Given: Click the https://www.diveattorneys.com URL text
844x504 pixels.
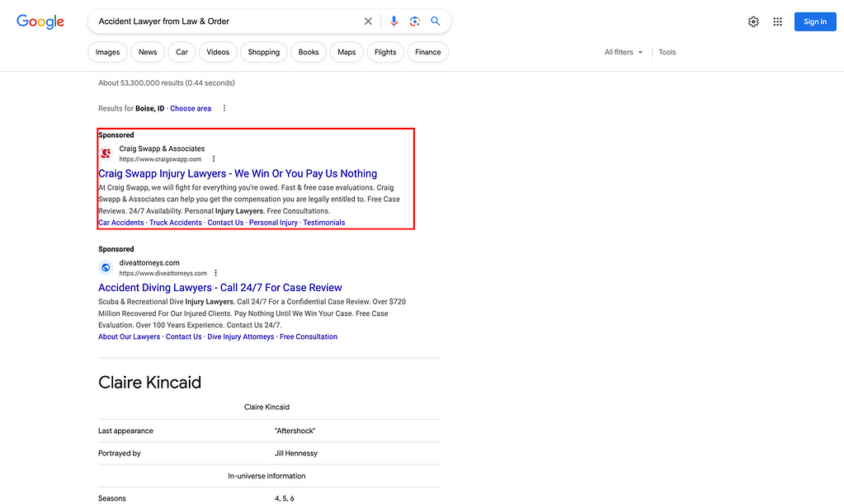Looking at the screenshot, I should point(163,273).
